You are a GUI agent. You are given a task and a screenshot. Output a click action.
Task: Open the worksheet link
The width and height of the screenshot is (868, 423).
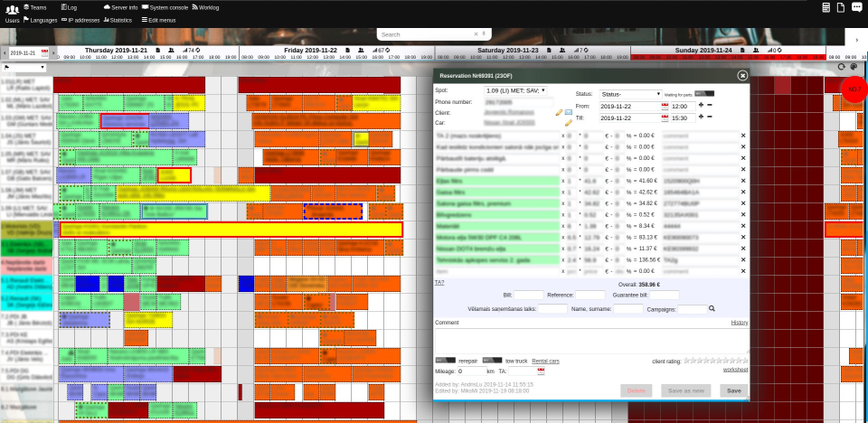[736, 370]
